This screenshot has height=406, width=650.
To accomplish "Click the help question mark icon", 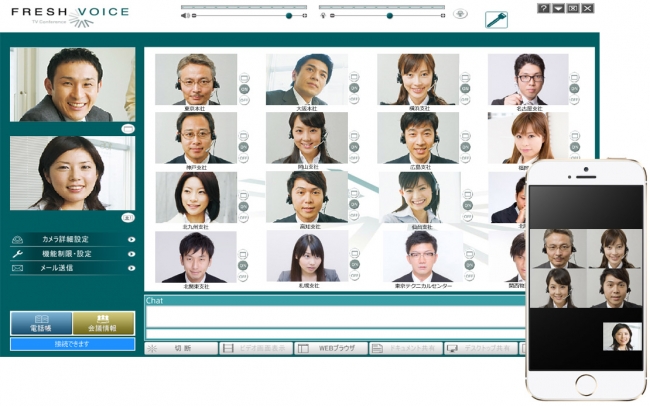I will [x=543, y=8].
